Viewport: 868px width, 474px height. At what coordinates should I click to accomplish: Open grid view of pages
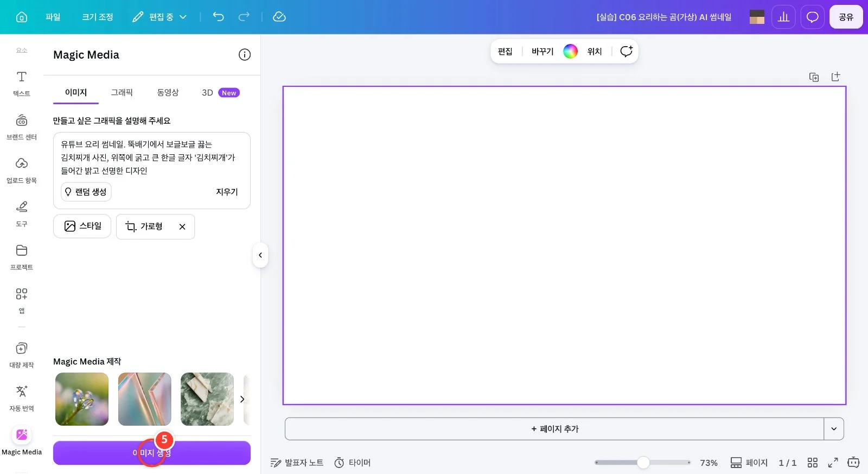(812, 463)
